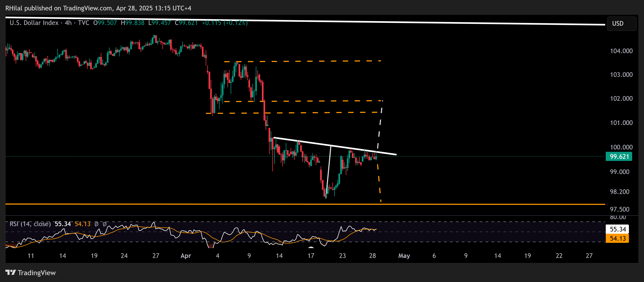Click the orange RSI average label 54.13
This screenshot has height=282, width=644.
[x=617, y=238]
